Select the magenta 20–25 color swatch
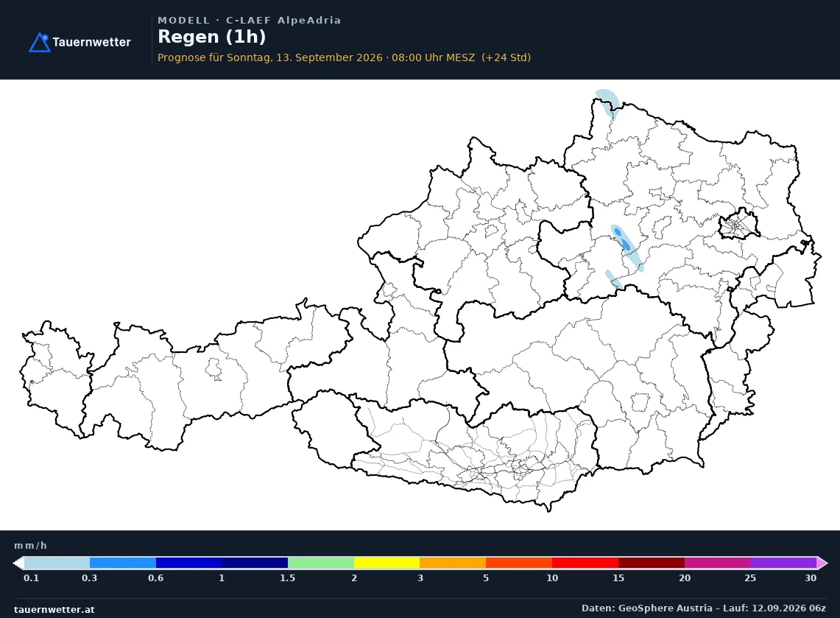 coord(717,563)
